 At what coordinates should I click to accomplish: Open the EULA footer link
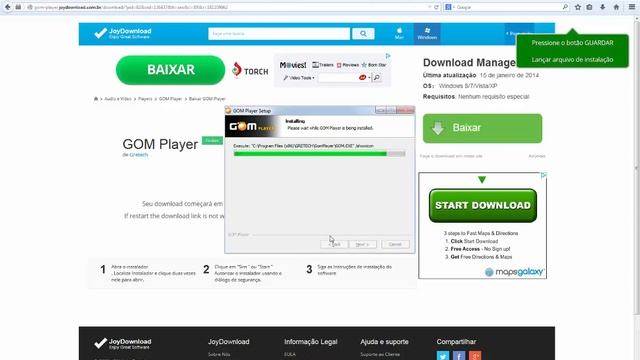[290, 354]
